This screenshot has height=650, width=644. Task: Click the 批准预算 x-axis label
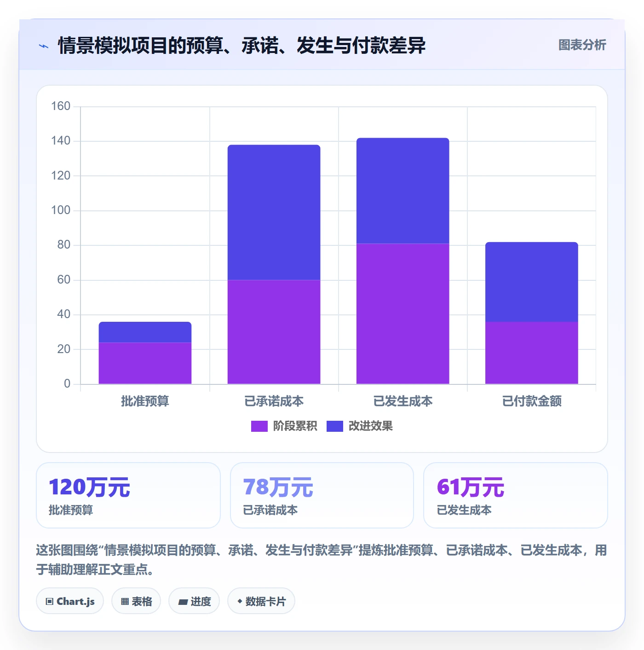(x=145, y=401)
